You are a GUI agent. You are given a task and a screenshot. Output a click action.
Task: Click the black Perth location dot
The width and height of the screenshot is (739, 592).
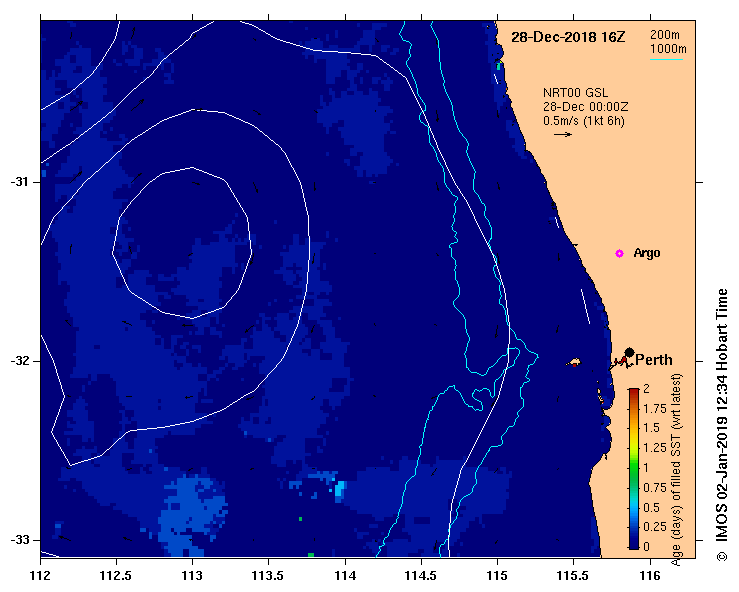(629, 352)
